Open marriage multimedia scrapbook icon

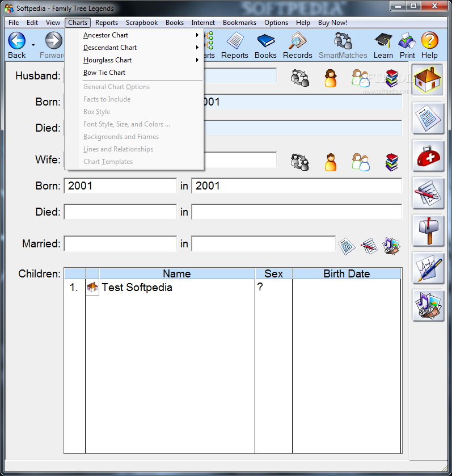tap(391, 246)
